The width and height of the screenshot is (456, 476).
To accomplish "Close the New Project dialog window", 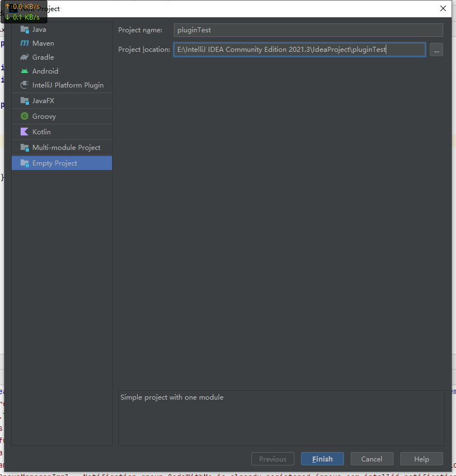I will [443, 8].
